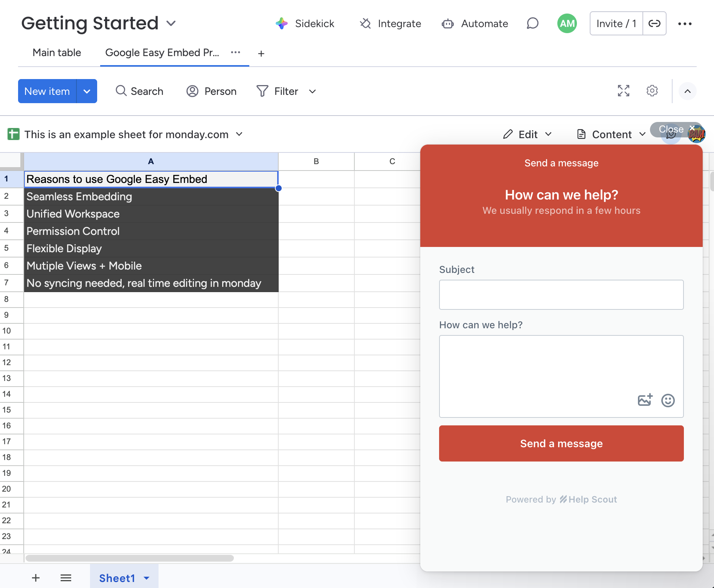The image size is (714, 588).
Task: Close the Help Scout chat widget
Action: 676,129
